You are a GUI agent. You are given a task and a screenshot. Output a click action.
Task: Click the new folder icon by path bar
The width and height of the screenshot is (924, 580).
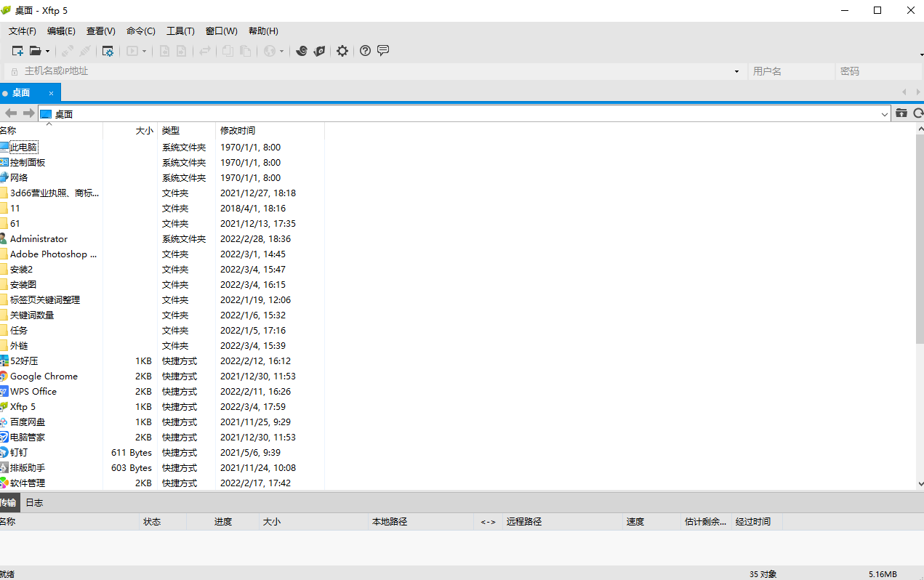tap(901, 113)
